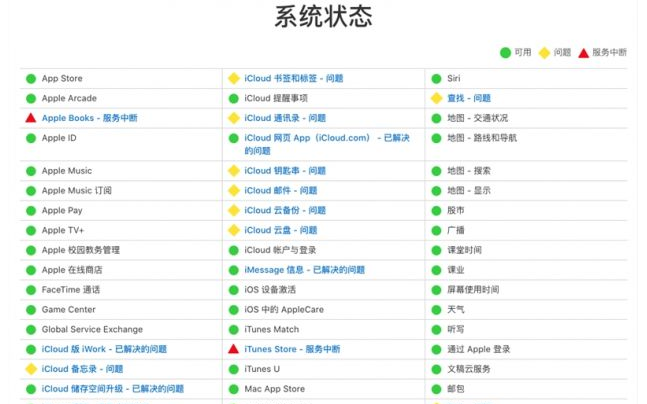Open iCloud 备忘录 issue link

tap(82, 369)
